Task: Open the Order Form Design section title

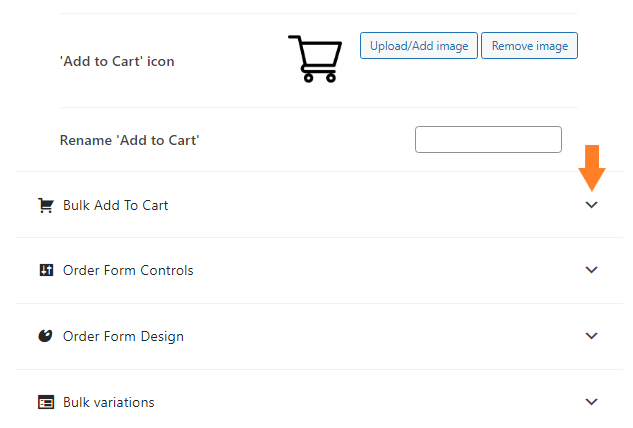Action: coord(123,336)
